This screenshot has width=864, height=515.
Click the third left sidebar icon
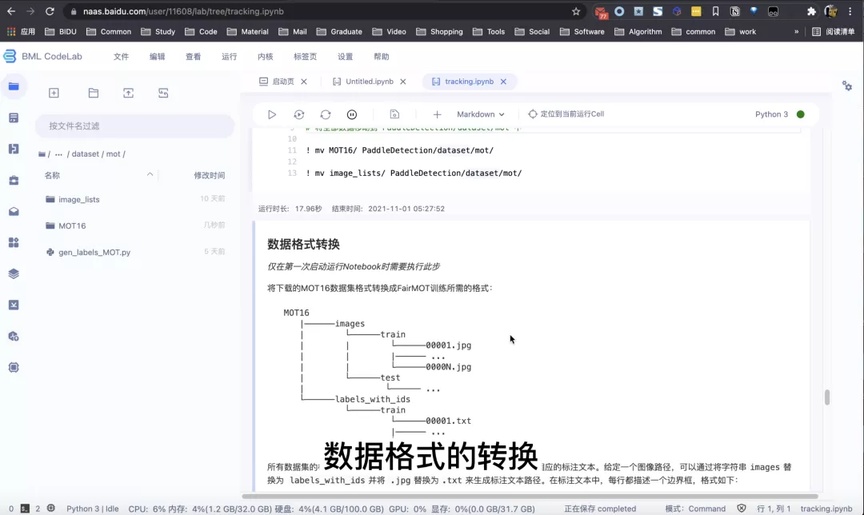click(14, 149)
